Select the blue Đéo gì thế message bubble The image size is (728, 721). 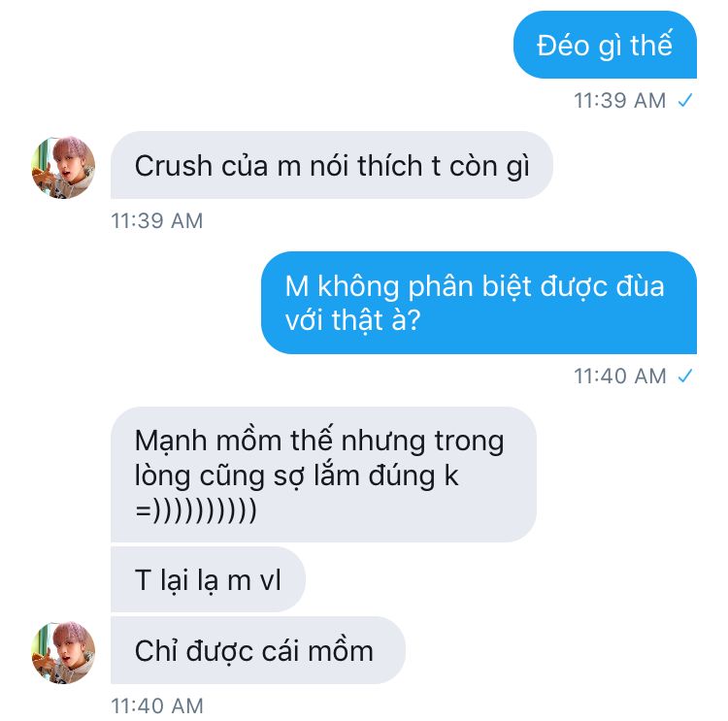tap(605, 45)
